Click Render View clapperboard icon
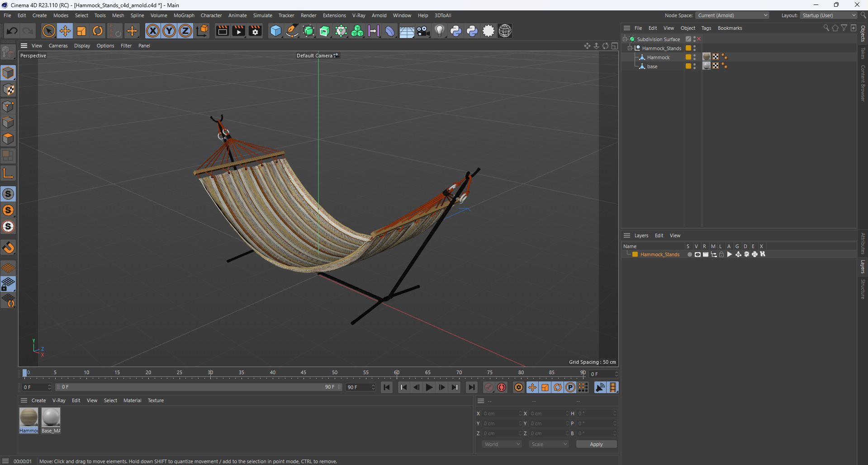Image resolution: width=868 pixels, height=465 pixels. (222, 31)
